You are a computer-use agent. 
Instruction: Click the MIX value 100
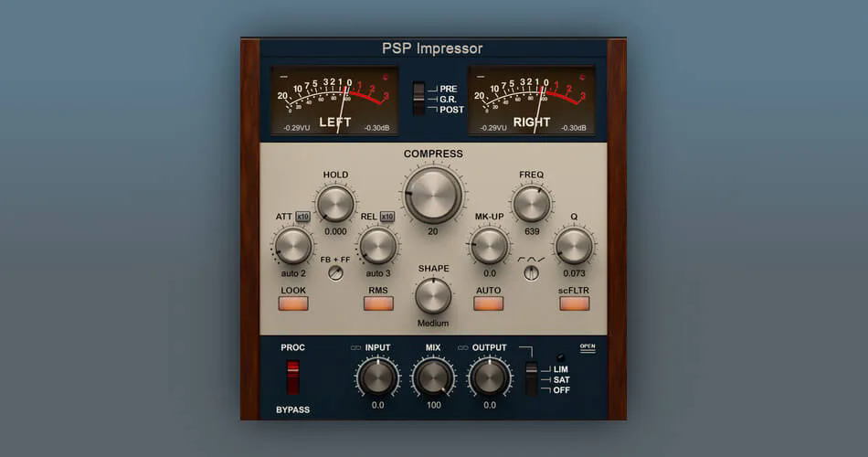tap(433, 405)
